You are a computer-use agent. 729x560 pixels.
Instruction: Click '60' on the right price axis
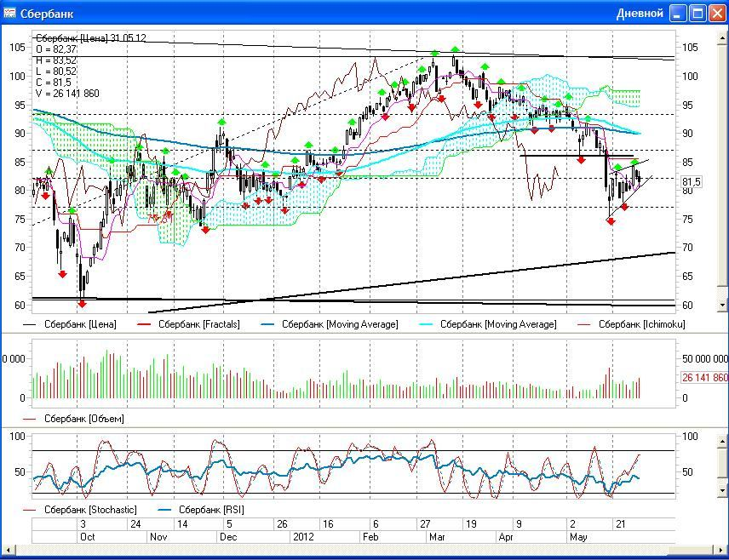tap(687, 306)
